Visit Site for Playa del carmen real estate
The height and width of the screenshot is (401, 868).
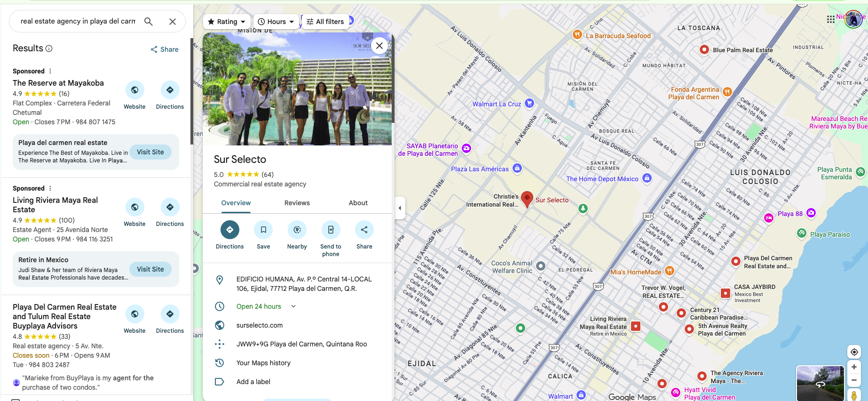tap(150, 152)
